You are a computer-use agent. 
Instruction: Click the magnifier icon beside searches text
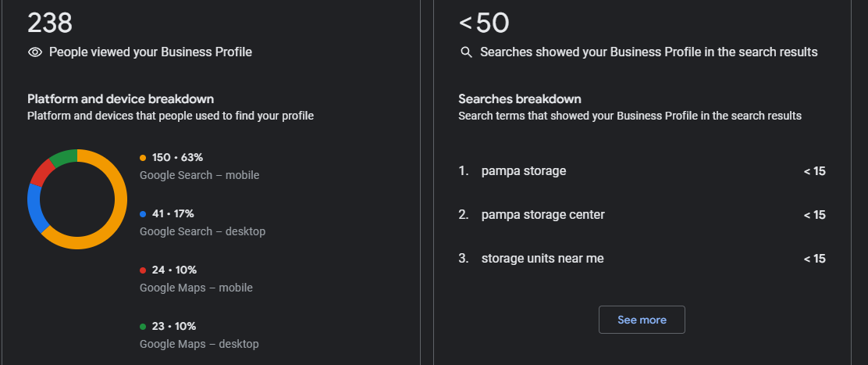point(466,52)
